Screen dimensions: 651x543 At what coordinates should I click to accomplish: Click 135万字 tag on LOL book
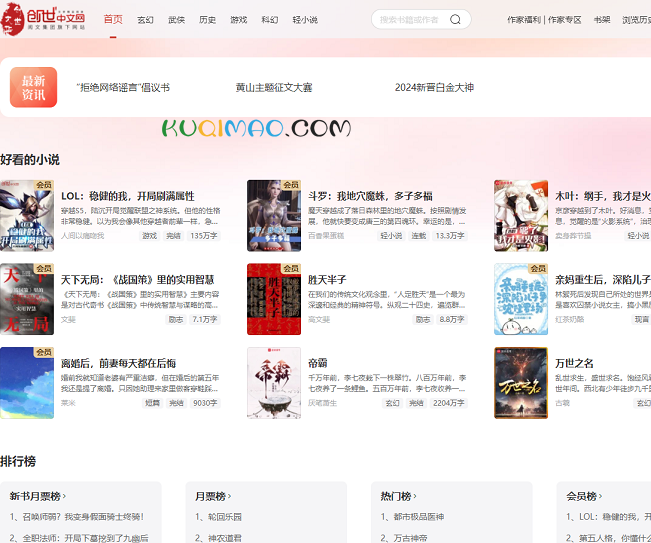pyautogui.click(x=203, y=236)
